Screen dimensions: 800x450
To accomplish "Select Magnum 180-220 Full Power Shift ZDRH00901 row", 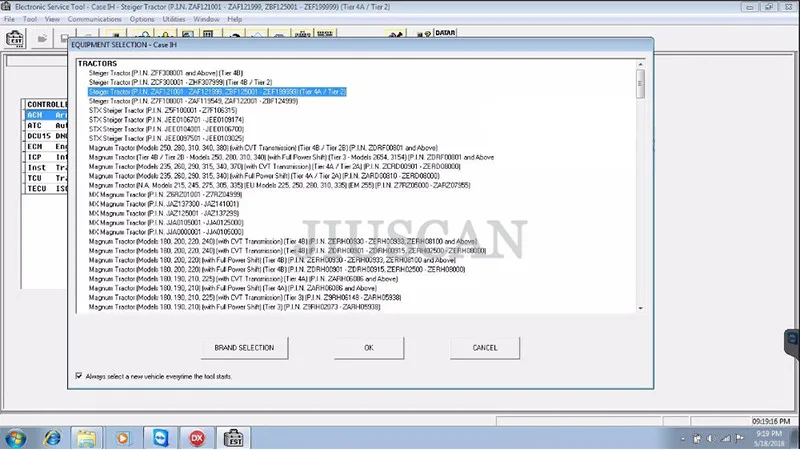I will tap(277, 269).
